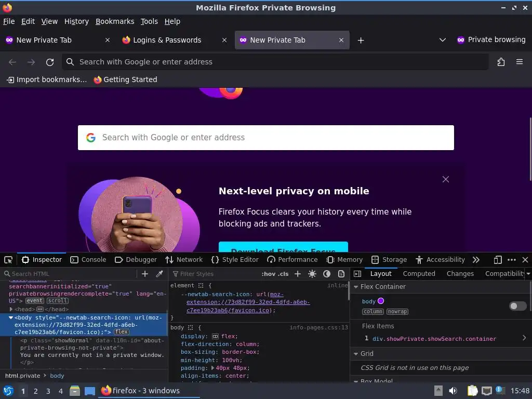Open a new tab with plus button
Viewport: 532px width, 399px height.
[x=361, y=41]
